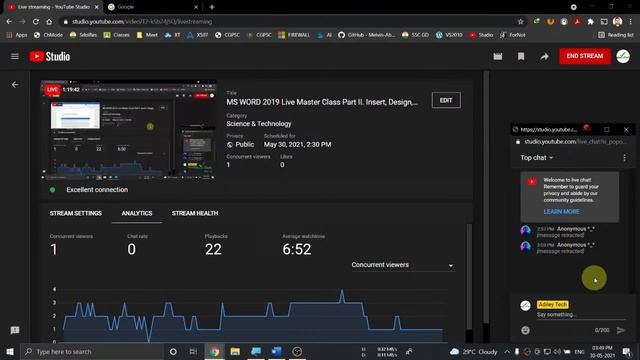Screen dimensions: 640x360
Task: Open the YouTube Studio hamburger menu
Action: pos(15,56)
